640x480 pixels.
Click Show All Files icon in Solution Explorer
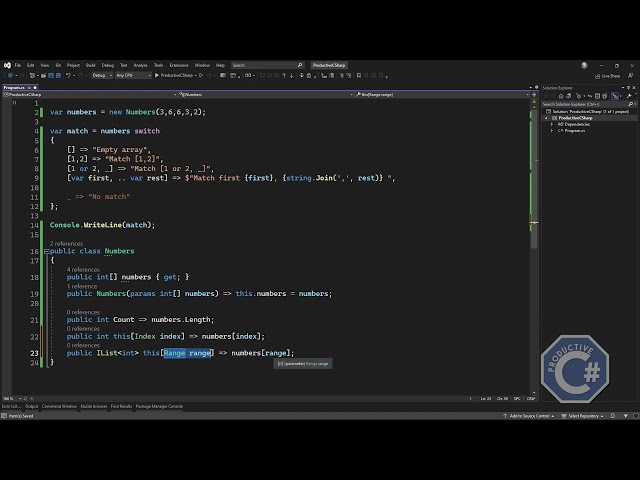(604, 96)
